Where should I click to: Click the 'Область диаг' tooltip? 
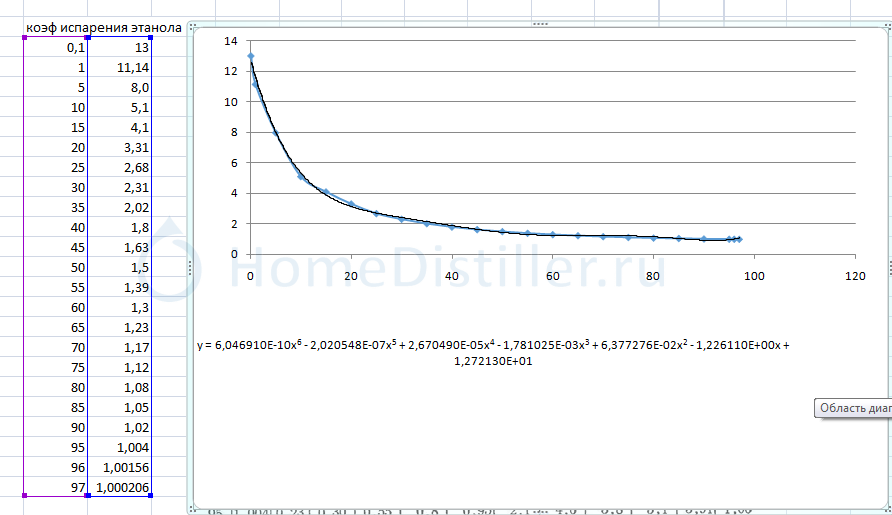tap(854, 407)
